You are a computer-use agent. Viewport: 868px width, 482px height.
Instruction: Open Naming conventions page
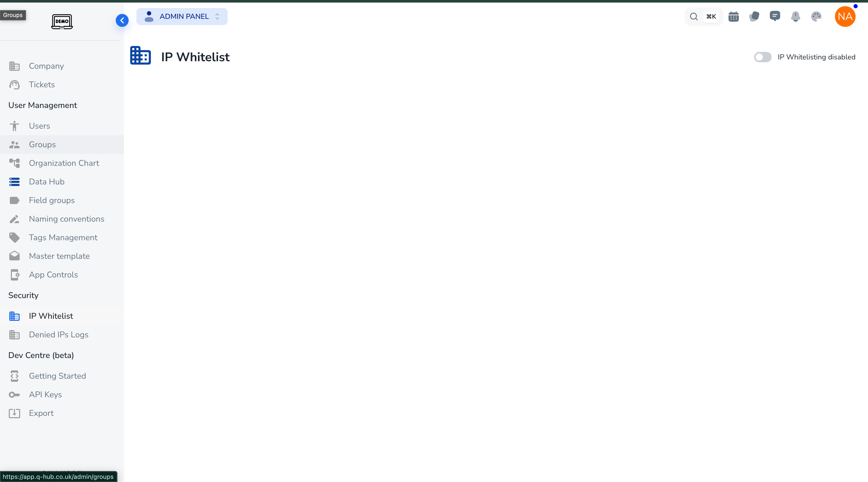(x=62, y=219)
